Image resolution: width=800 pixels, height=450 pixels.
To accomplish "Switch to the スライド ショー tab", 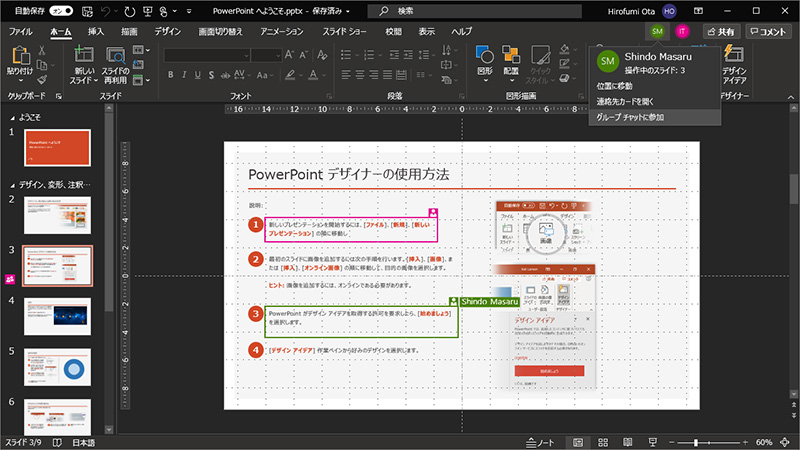I will (344, 32).
